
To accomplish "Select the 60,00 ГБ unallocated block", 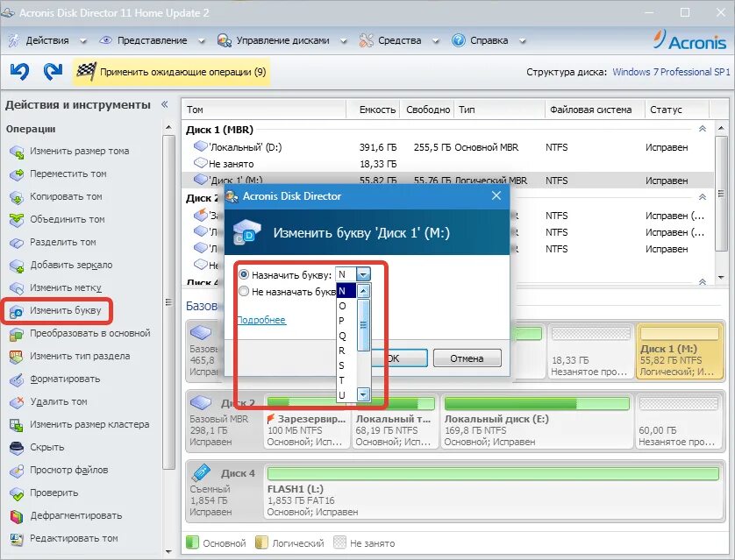I will (678, 422).
